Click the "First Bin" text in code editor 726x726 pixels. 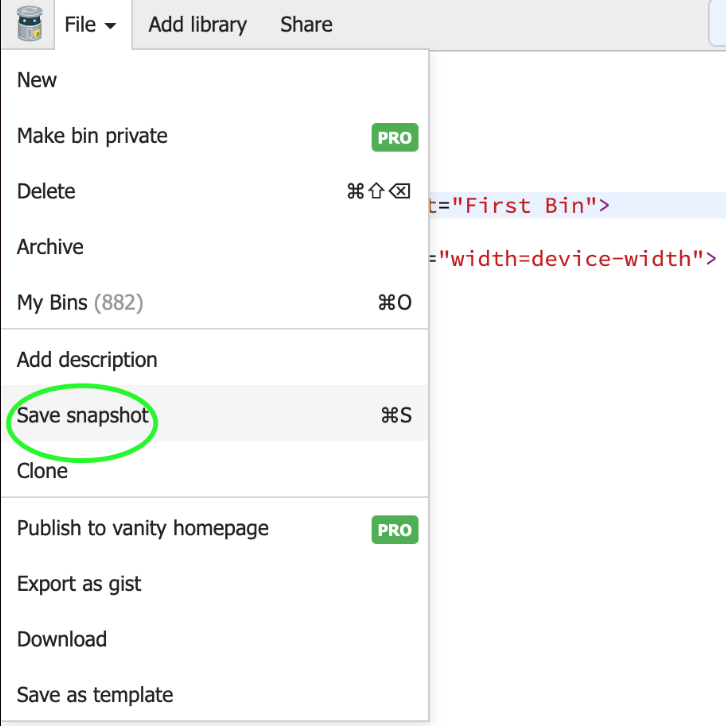[x=524, y=205]
